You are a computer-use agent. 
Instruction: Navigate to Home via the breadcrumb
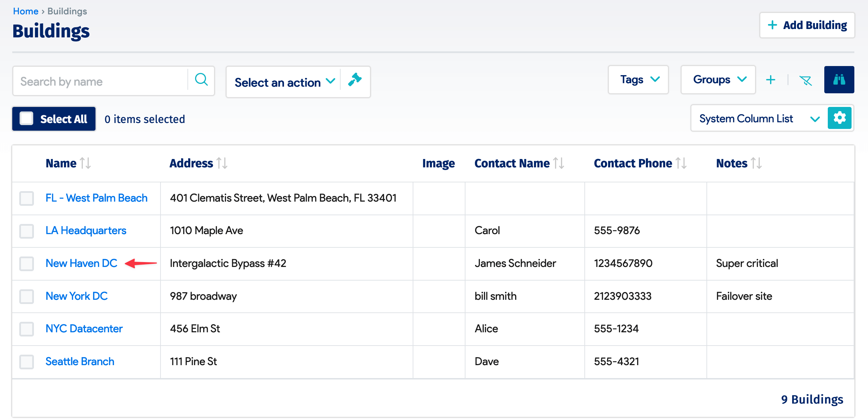[x=25, y=11]
